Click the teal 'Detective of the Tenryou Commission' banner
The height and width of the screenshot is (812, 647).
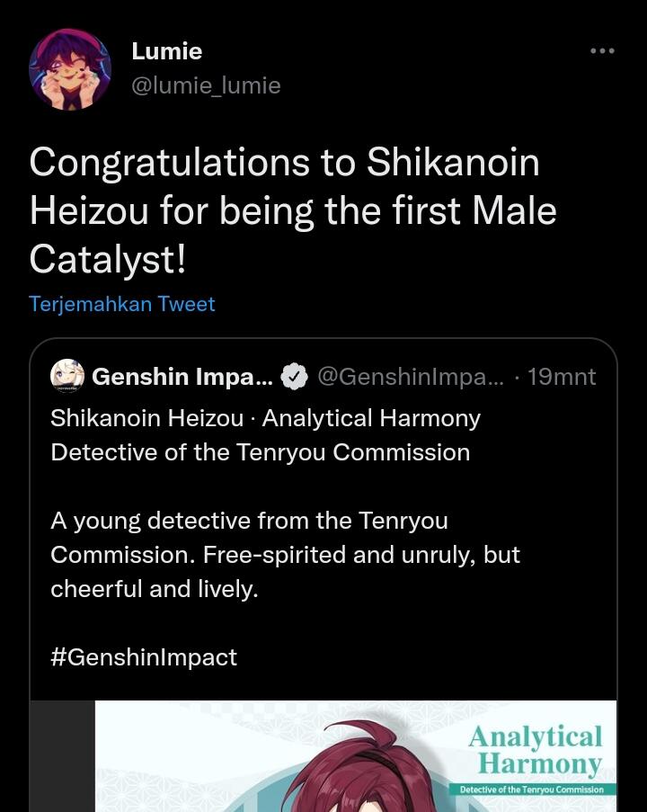coord(533,790)
